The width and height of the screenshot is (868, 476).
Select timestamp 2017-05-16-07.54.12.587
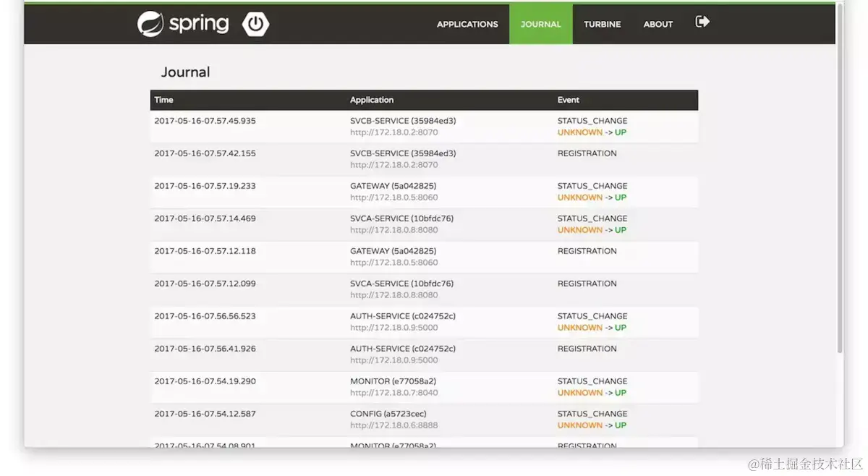pyautogui.click(x=205, y=414)
